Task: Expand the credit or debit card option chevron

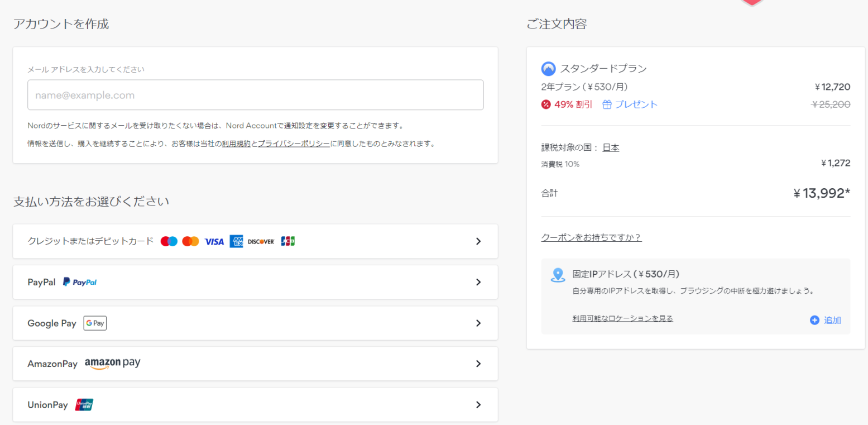Action: (x=478, y=241)
